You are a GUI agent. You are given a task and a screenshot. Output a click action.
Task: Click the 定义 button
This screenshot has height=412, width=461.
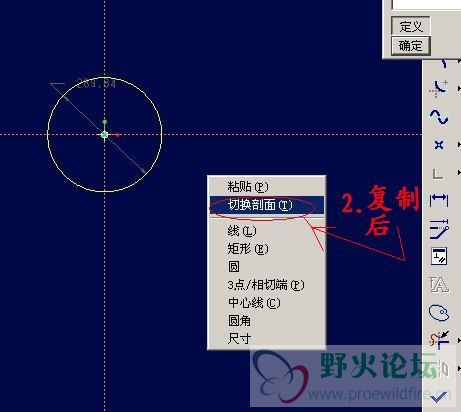point(411,26)
